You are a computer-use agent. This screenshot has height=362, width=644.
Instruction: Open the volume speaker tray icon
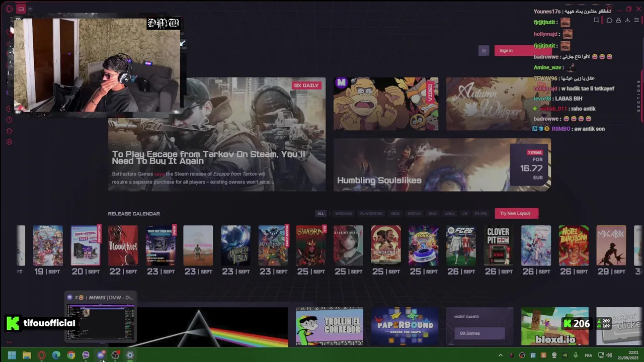tap(609, 355)
